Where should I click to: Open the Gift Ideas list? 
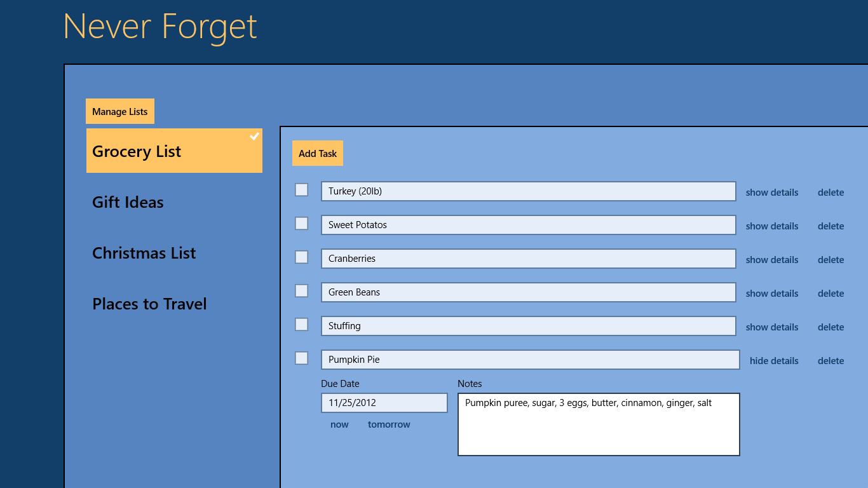pos(128,202)
